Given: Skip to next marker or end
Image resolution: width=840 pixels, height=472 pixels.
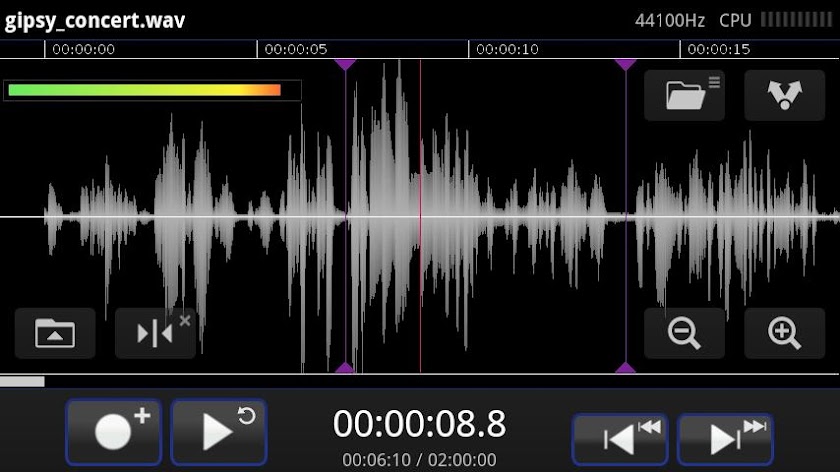Looking at the screenshot, I should point(725,439).
